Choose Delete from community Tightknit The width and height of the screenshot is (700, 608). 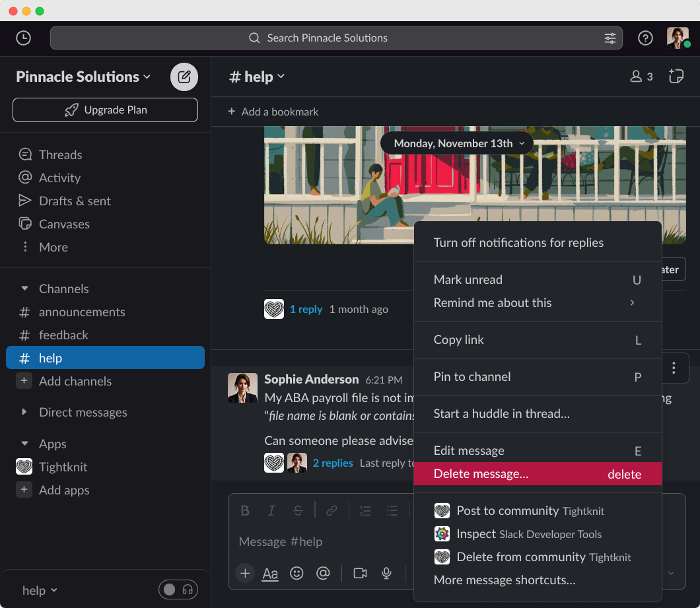click(538, 557)
